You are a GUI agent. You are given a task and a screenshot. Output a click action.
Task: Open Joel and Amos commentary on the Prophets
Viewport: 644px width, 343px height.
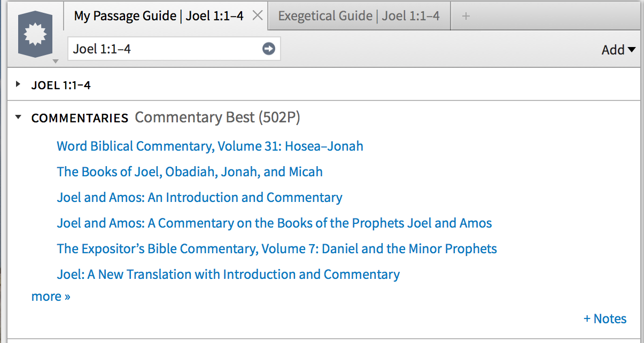274,223
